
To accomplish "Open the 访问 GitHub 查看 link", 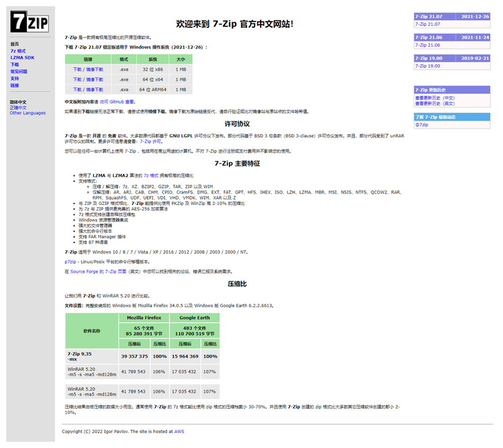I will click(x=116, y=102).
